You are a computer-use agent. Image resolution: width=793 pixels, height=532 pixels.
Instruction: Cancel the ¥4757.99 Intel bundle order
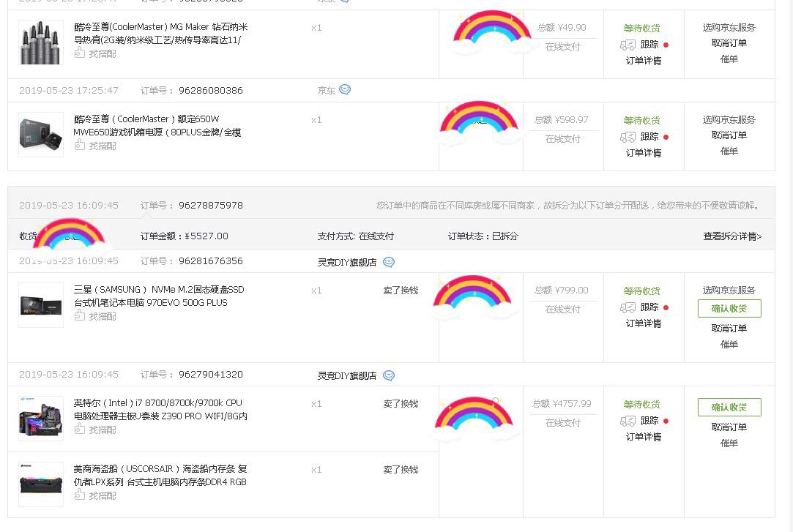[x=729, y=427]
